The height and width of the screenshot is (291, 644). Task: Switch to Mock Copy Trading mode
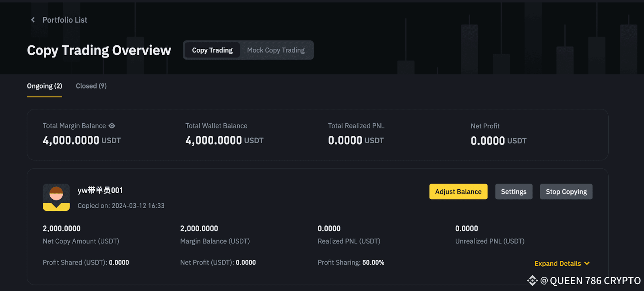click(x=276, y=50)
